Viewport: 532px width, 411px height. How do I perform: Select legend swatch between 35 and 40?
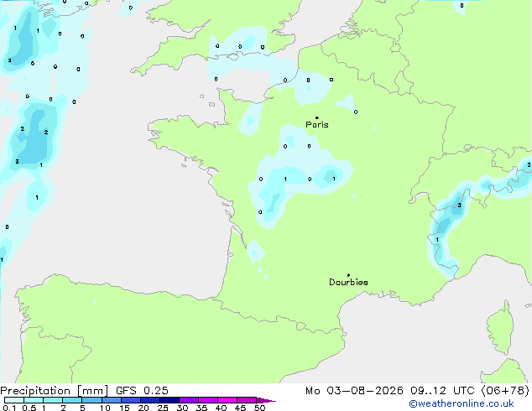click(x=208, y=400)
